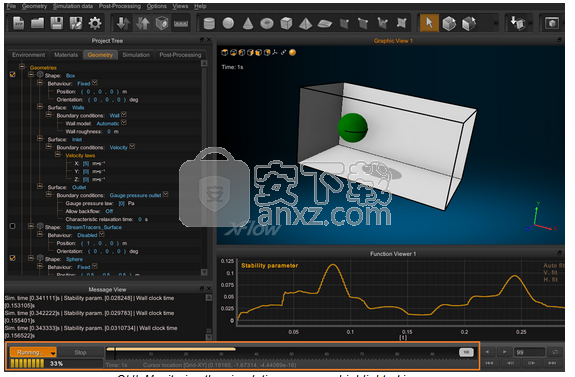Viewport: 575px width, 377px height.
Task: Create a cone shape from toolbar
Action: tap(248, 23)
